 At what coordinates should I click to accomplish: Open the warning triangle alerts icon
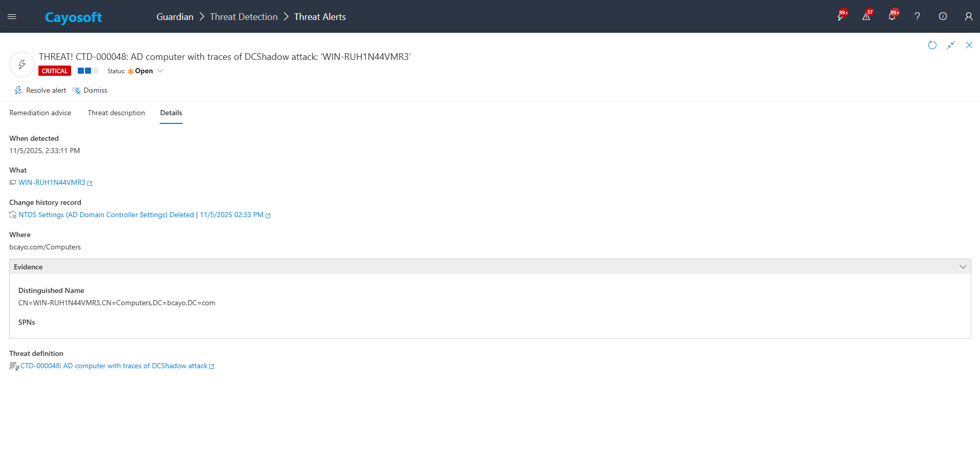pos(866,16)
